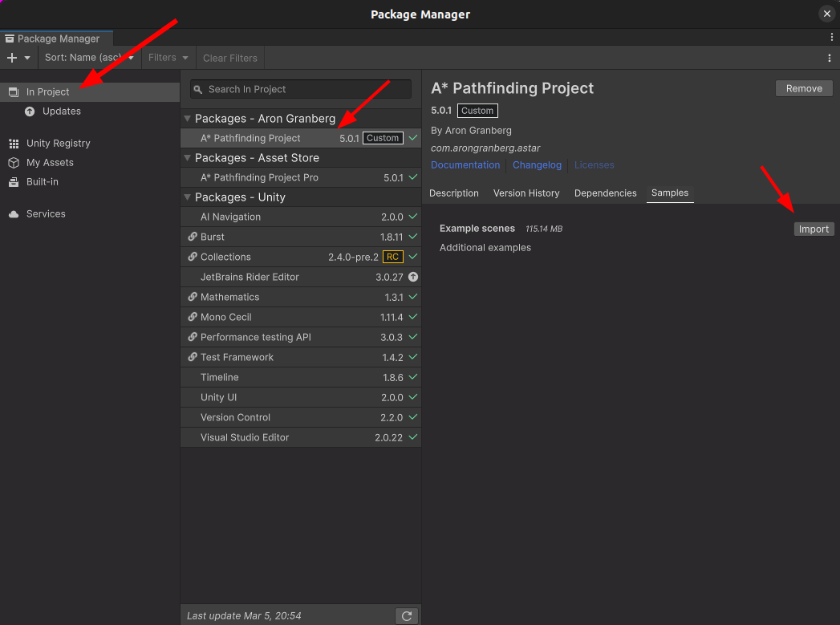The width and height of the screenshot is (840, 625).
Task: Click the Search In Project field
Action: 305,89
